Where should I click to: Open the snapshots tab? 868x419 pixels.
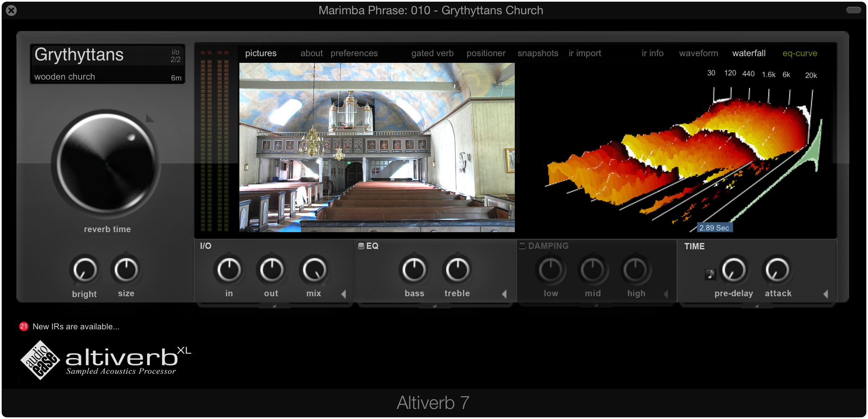click(x=538, y=53)
